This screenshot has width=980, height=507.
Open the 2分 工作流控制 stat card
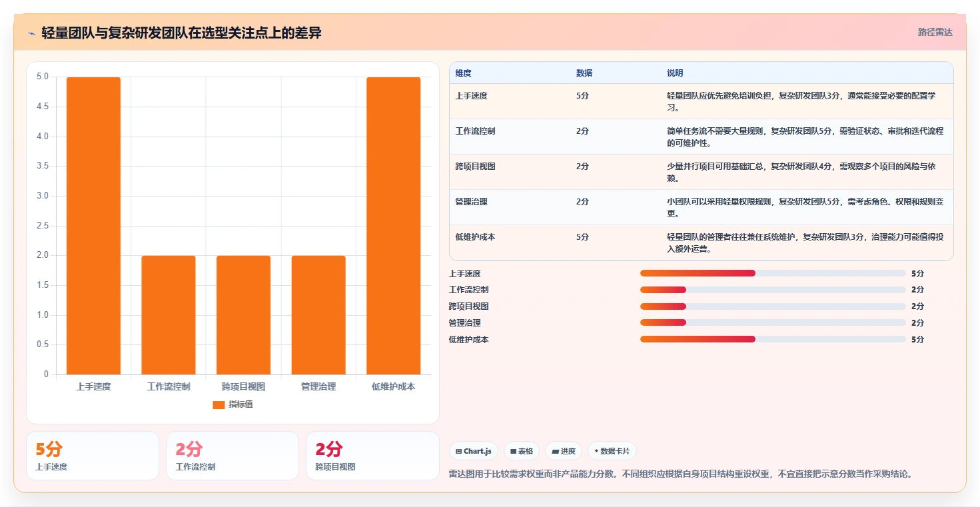click(233, 456)
